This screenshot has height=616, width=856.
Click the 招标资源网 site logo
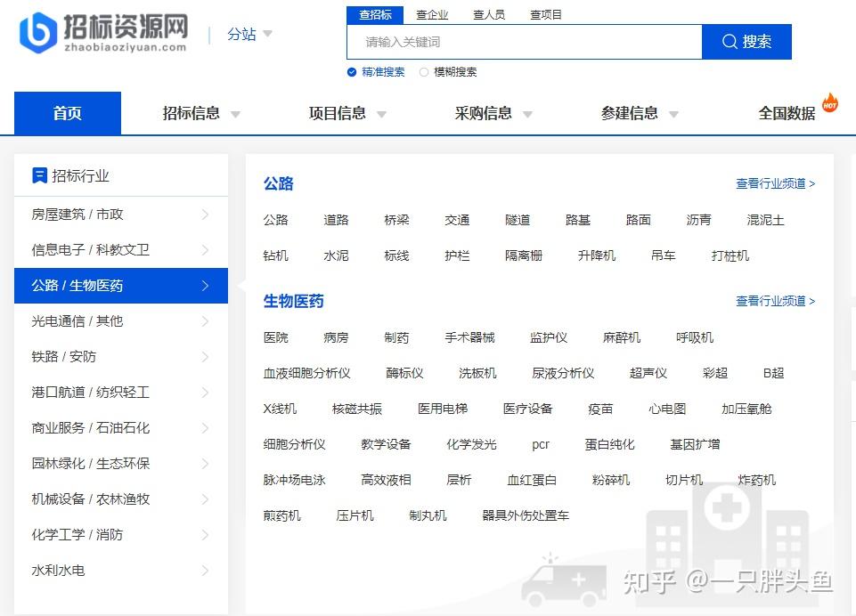coord(103,33)
